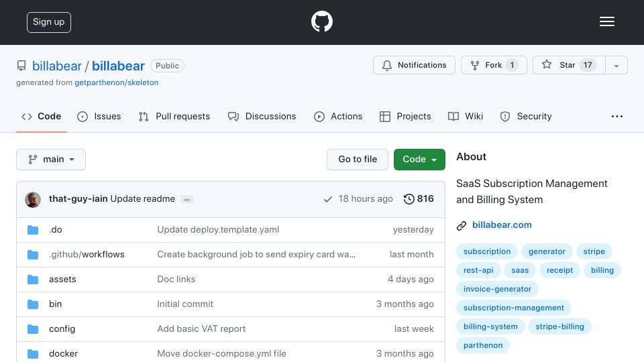The width and height of the screenshot is (644, 362).
Task: Open the Initial commit message link
Action: click(x=185, y=304)
